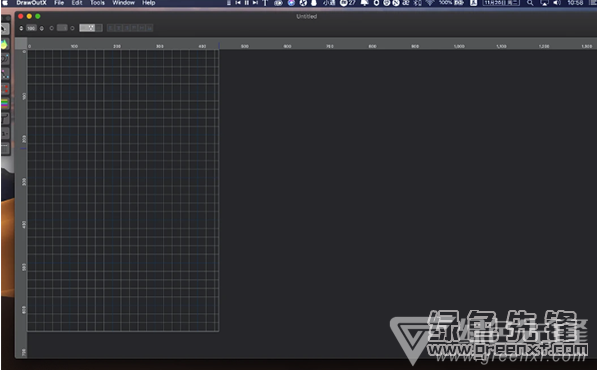Click the zoom field showing 100

31,28
